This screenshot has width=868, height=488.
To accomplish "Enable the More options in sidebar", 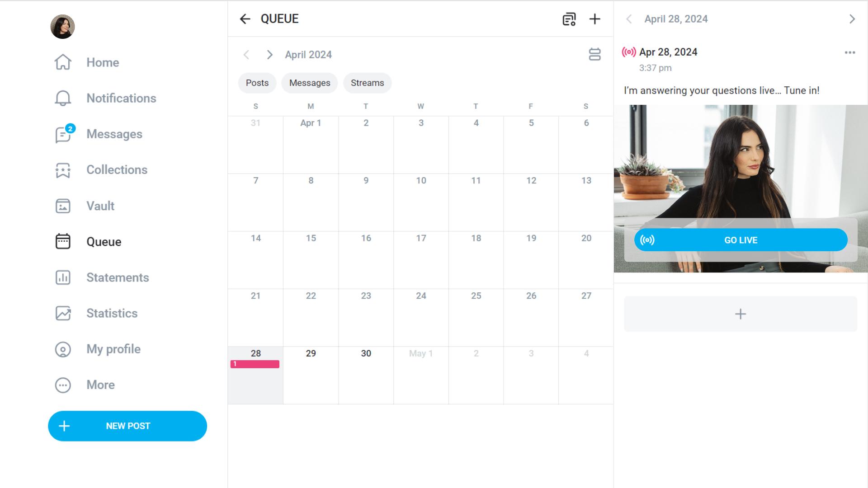I will click(x=61, y=385).
